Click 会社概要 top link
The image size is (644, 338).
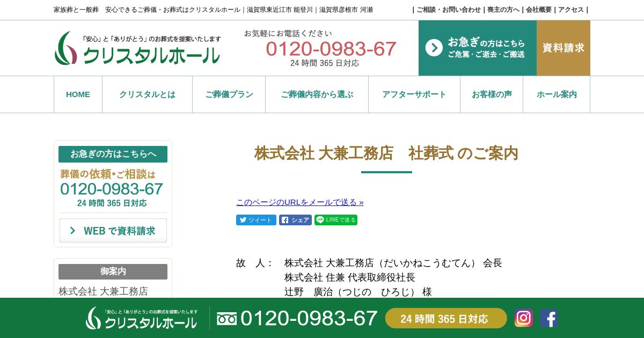(539, 10)
